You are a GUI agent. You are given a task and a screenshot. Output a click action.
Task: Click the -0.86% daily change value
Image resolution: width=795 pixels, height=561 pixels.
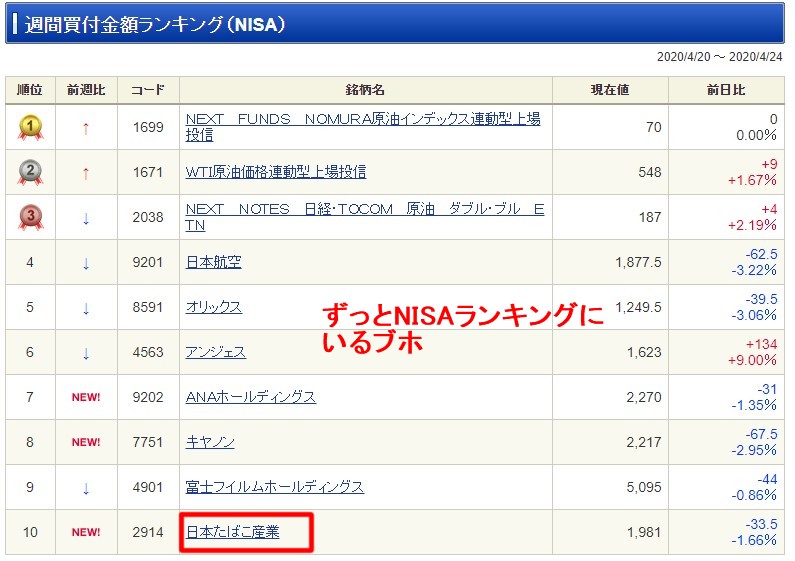(x=754, y=496)
